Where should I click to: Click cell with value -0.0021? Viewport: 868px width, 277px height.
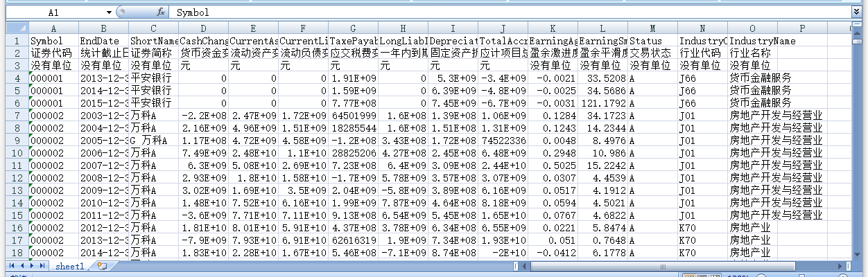pos(553,78)
